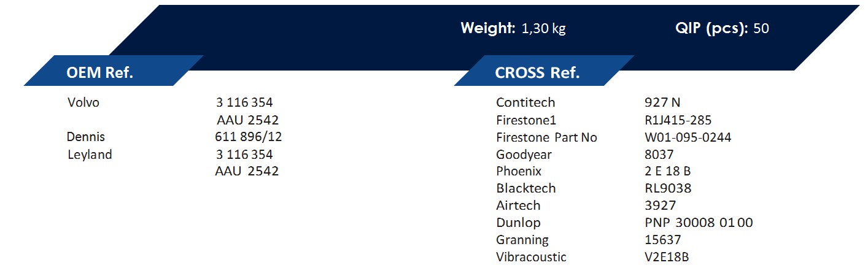Select the CROSS Ref. header tab
The width and height of the screenshot is (868, 276).
(x=544, y=71)
